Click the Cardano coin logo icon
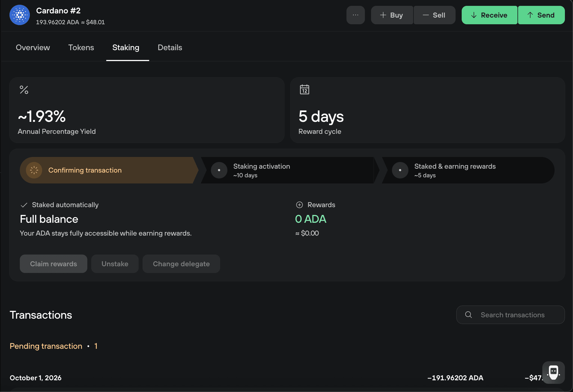573x392 pixels. pos(20,15)
